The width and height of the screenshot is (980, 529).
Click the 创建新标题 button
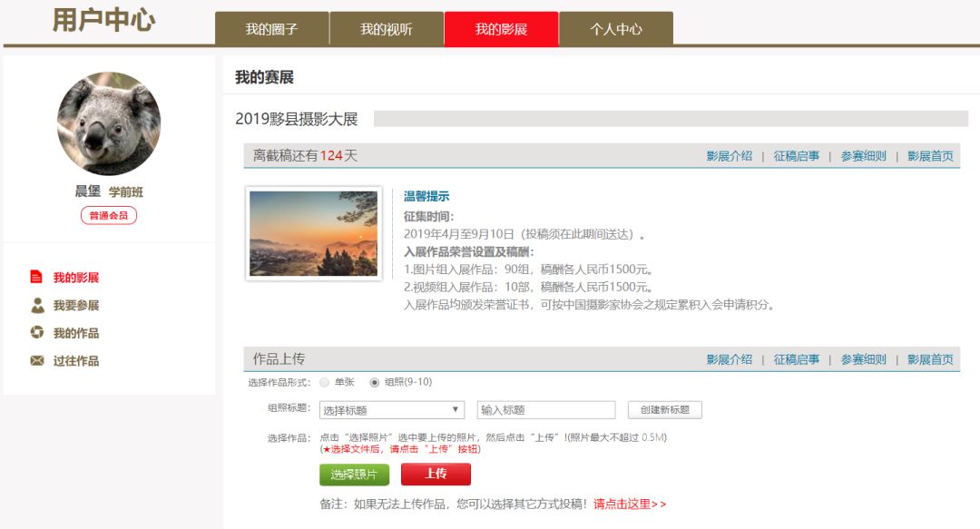[x=665, y=409]
